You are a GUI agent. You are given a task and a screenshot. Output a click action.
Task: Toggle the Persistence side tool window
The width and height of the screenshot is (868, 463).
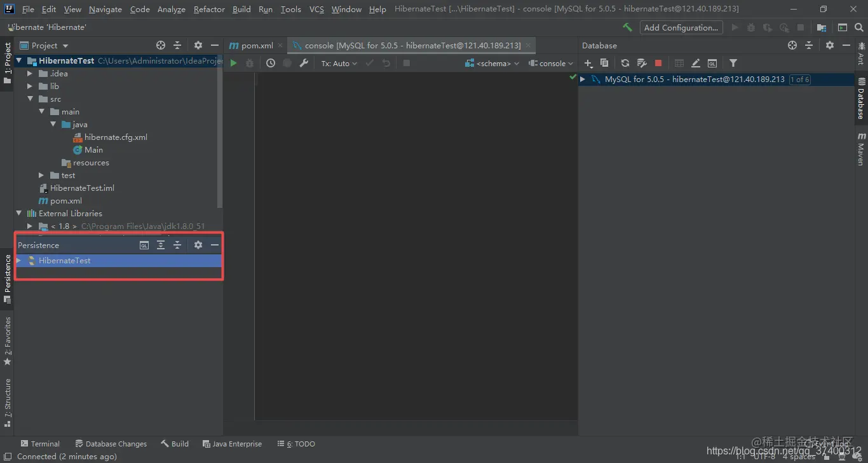click(7, 279)
